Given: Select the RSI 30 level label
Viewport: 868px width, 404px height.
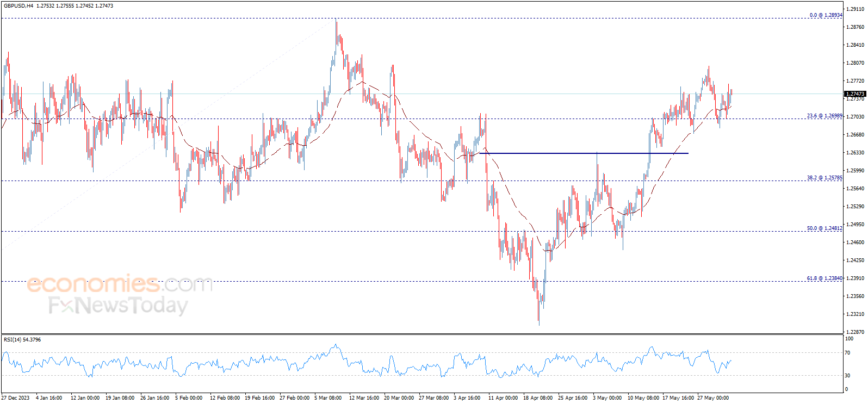Looking at the screenshot, I should pos(848,376).
